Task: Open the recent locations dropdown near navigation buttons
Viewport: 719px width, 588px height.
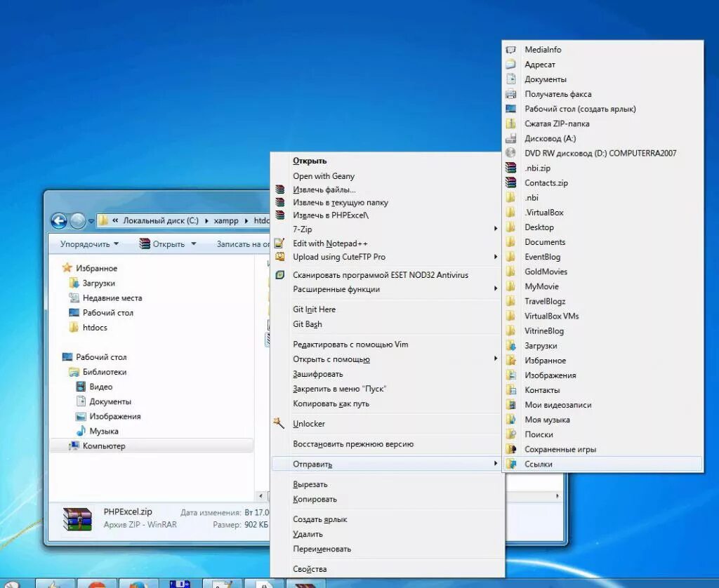Action: (x=91, y=221)
